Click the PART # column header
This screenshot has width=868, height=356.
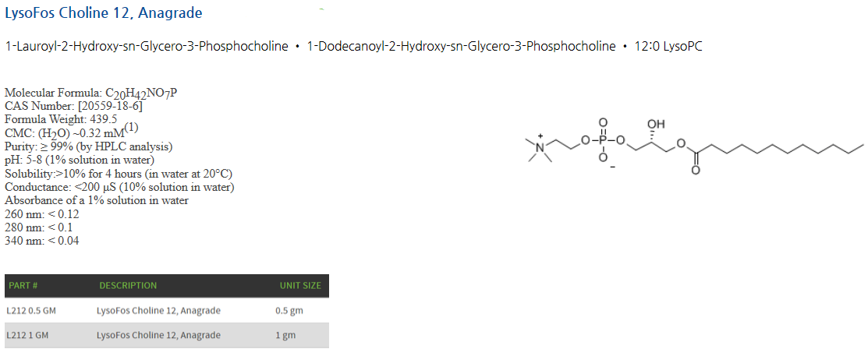coord(23,286)
